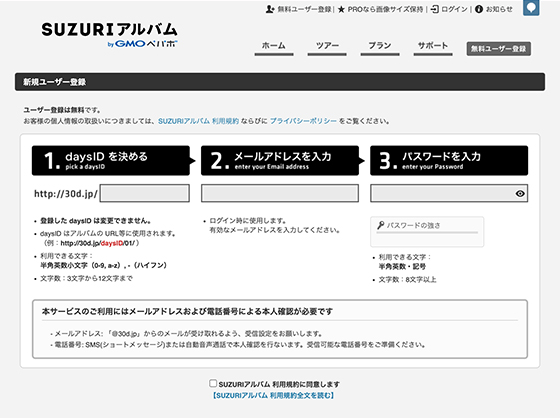Click the SUZURI アルバム logo
The image size is (560, 418).
[109, 35]
